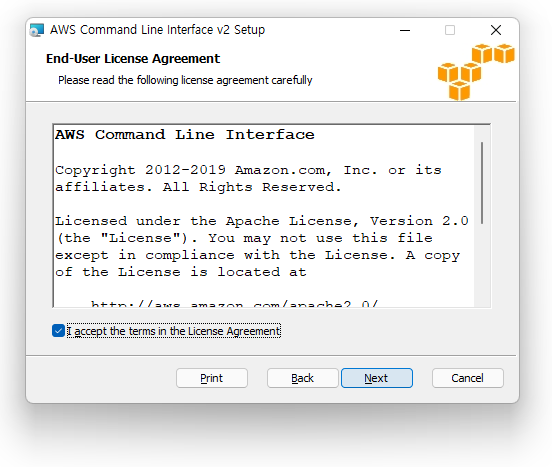The height and width of the screenshot is (467, 552).
Task: Click the AWS orange cubes logo
Action: pyautogui.click(x=476, y=72)
